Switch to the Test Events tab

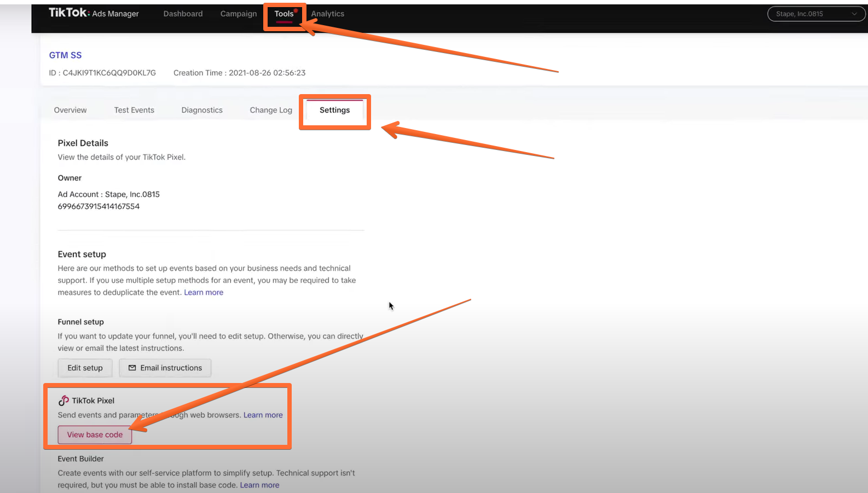point(134,110)
